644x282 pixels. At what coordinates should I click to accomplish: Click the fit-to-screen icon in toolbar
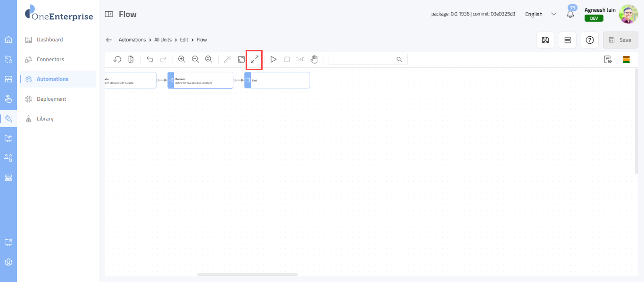pos(241,59)
